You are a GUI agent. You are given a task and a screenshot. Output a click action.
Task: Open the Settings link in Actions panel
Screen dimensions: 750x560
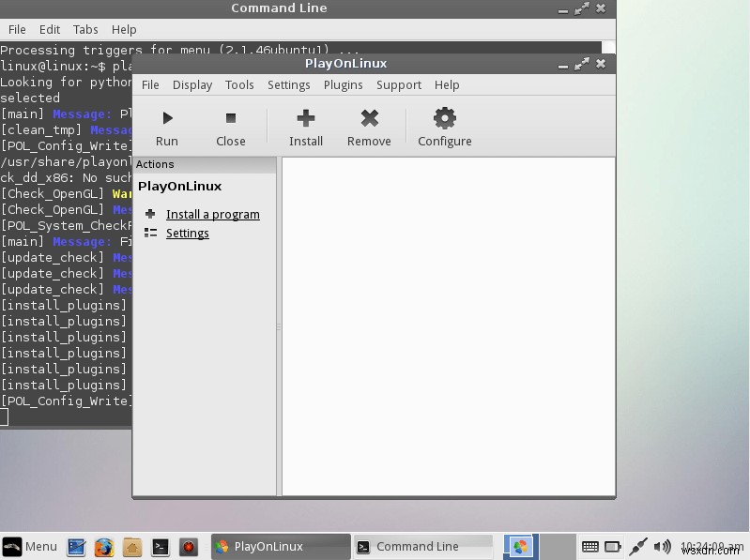188,234
